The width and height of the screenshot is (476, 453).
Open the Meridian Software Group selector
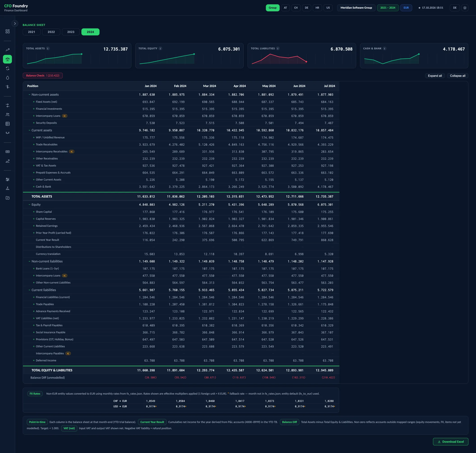tap(356, 8)
